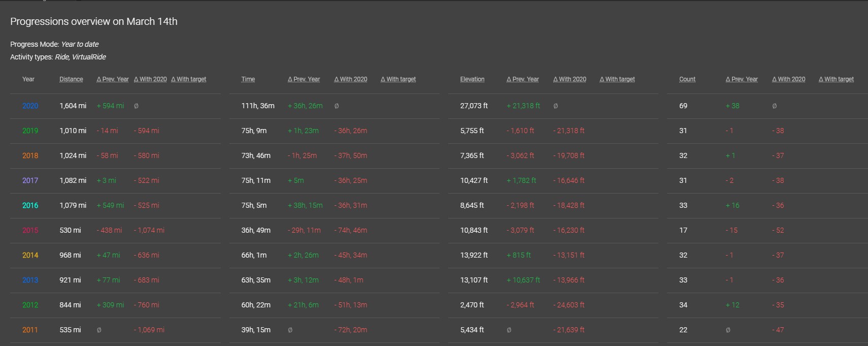Select the 2015 year label
The height and width of the screenshot is (346, 868).
30,230
